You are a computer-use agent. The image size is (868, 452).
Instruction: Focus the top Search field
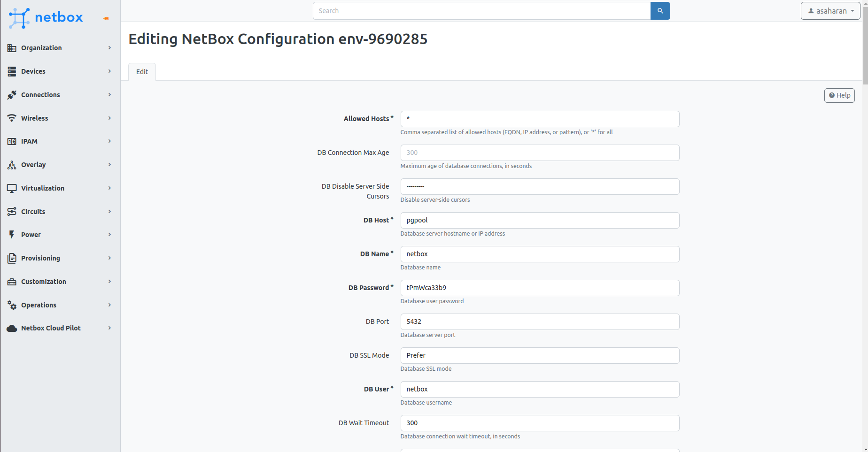point(481,11)
